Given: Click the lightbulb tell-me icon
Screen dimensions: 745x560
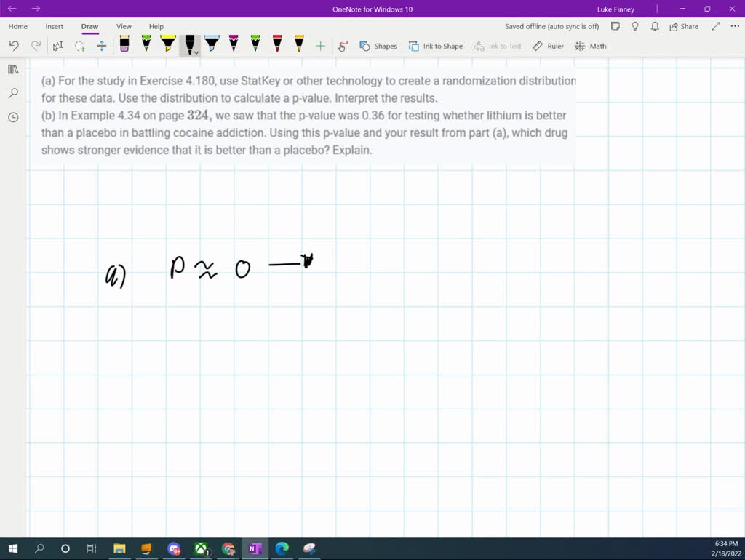Looking at the screenshot, I should tap(635, 27).
